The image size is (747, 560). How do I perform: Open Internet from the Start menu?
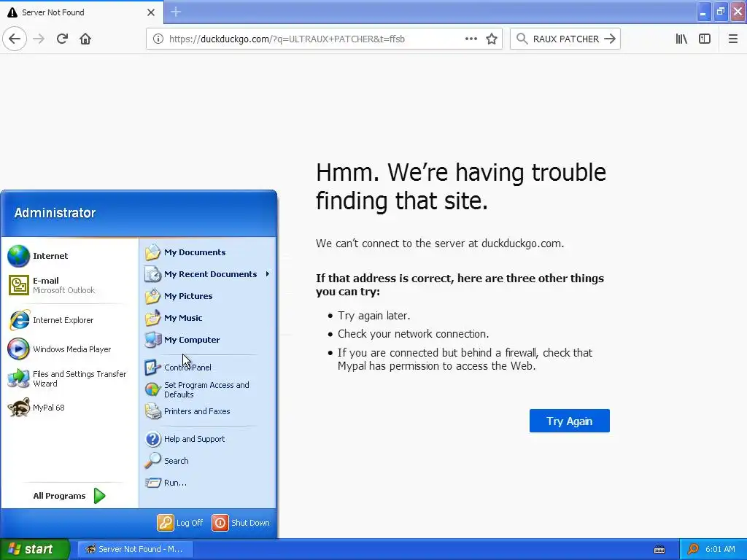tap(69, 256)
